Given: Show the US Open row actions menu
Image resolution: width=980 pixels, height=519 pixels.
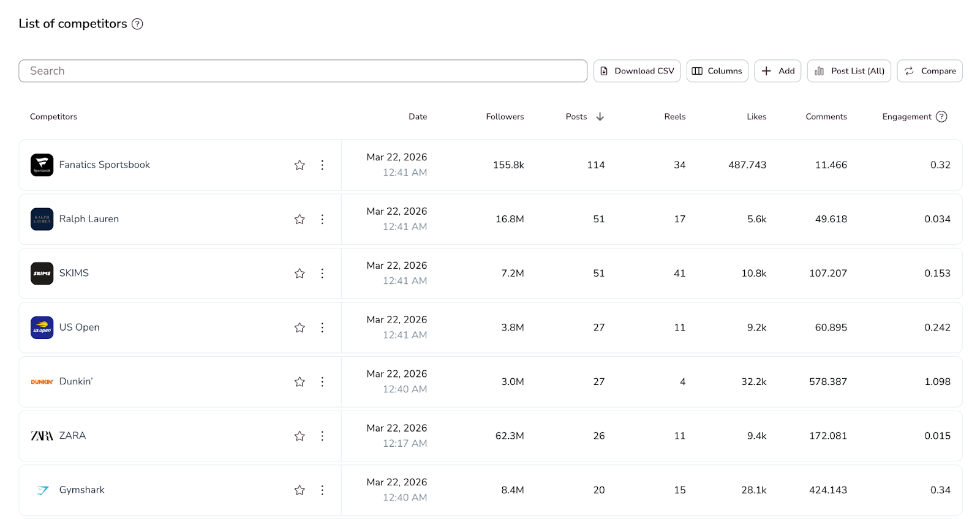Looking at the screenshot, I should tap(322, 327).
